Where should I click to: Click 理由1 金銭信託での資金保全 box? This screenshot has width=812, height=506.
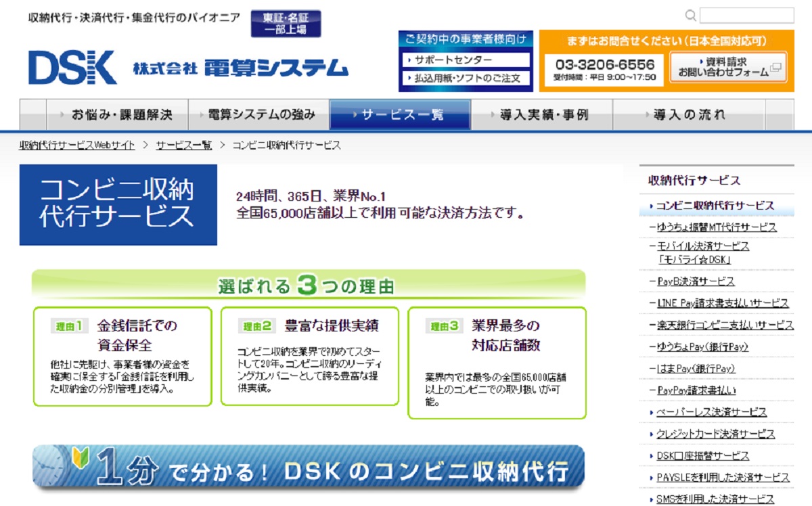coord(122,356)
